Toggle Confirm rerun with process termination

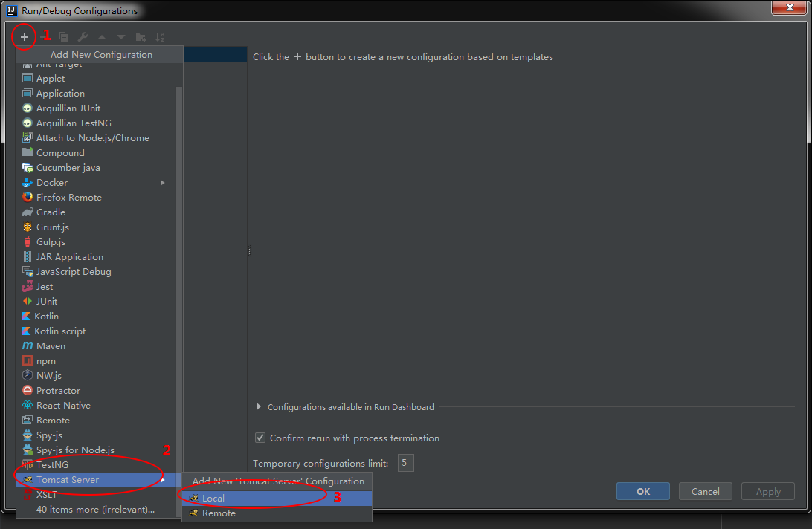[260, 438]
